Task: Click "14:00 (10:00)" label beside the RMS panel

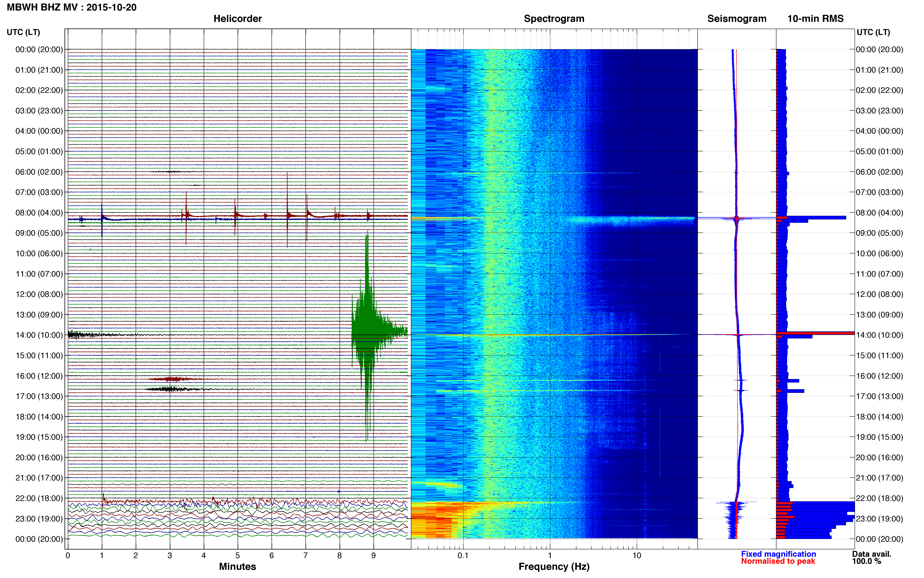Action: click(x=880, y=335)
